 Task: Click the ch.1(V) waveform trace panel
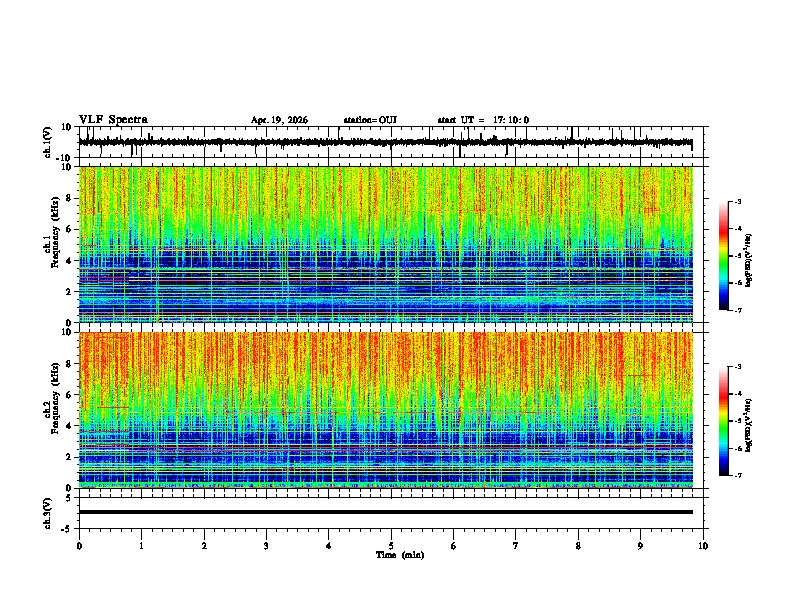click(385, 142)
